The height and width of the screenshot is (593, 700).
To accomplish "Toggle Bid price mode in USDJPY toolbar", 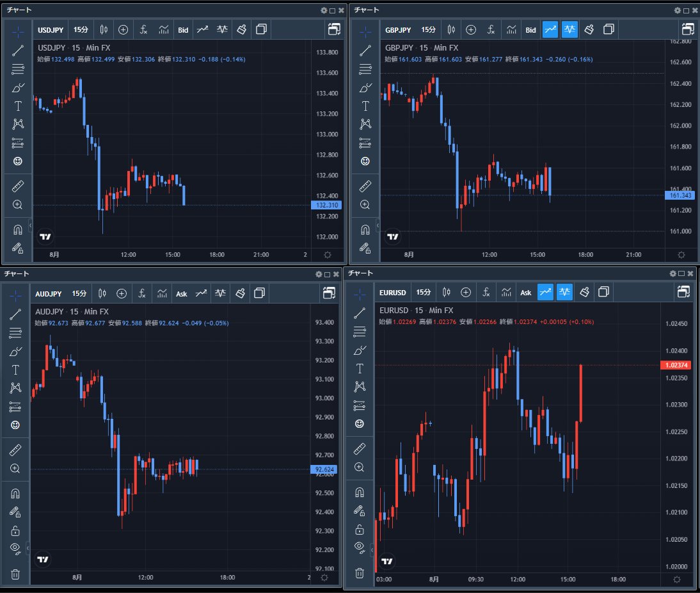I will 183,30.
